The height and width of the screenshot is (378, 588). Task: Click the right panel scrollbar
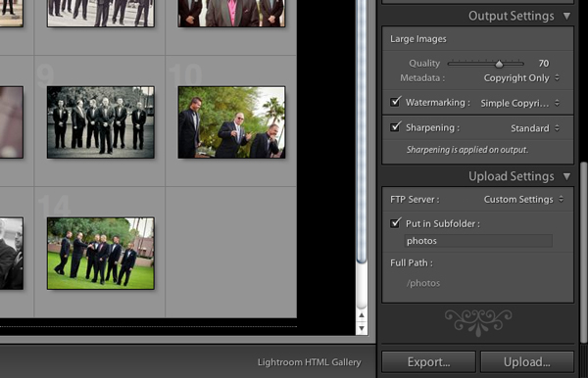tap(583, 252)
